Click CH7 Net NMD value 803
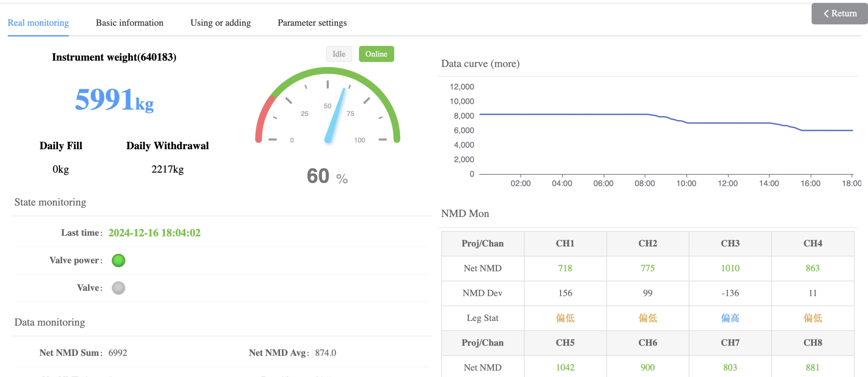 point(730,367)
